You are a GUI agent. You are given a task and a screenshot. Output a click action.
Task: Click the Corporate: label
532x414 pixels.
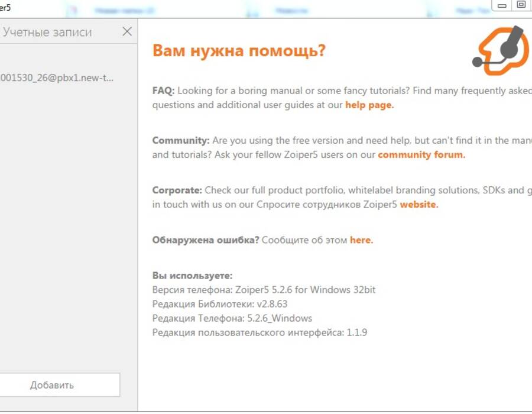(x=177, y=190)
